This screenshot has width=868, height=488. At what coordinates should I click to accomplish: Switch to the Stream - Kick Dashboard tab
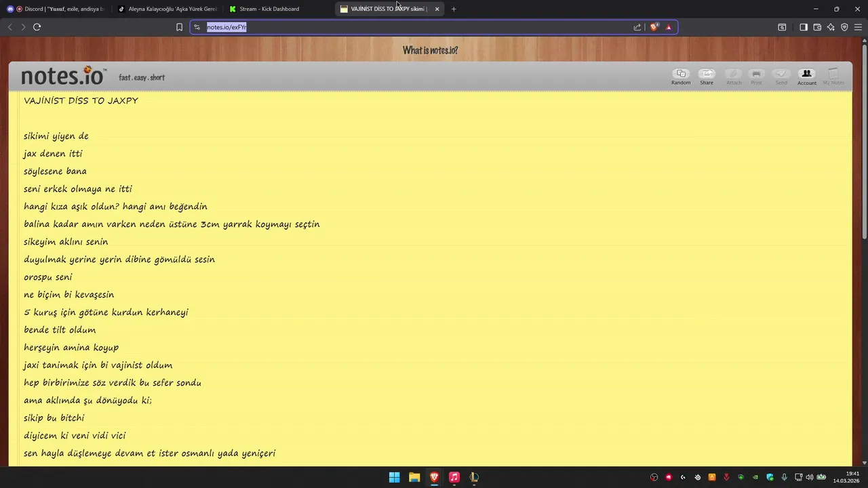(x=279, y=9)
